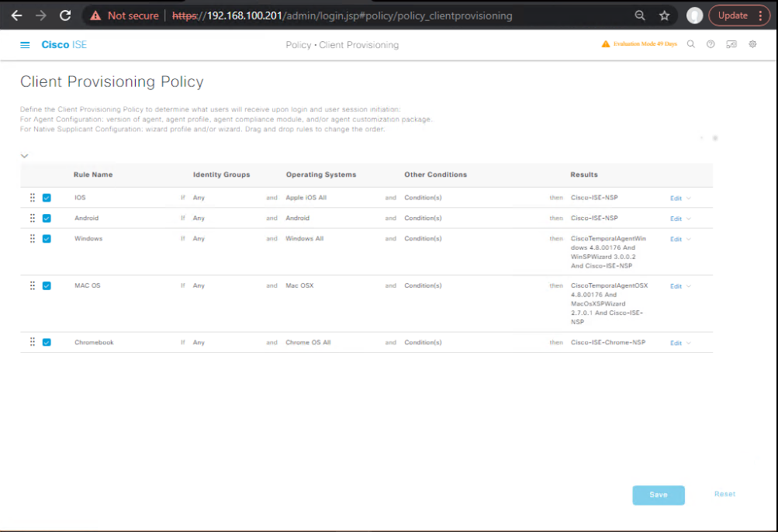Click Windows All operating system cell
778x532 pixels.
pos(304,238)
